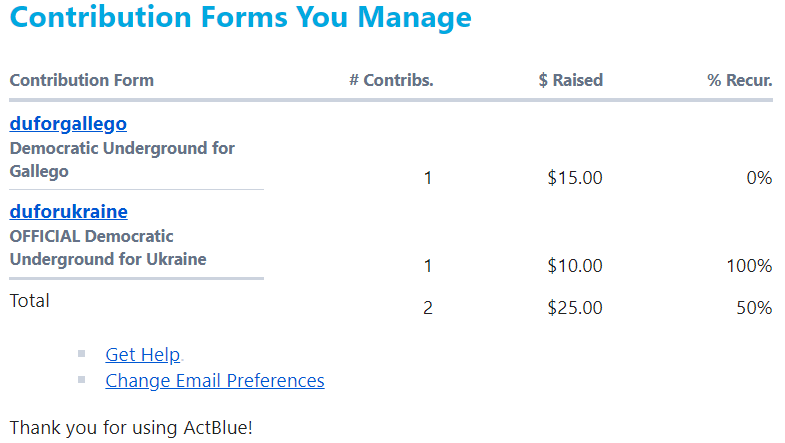The image size is (785, 443).
Task: Select the Total row label
Action: click(x=30, y=300)
